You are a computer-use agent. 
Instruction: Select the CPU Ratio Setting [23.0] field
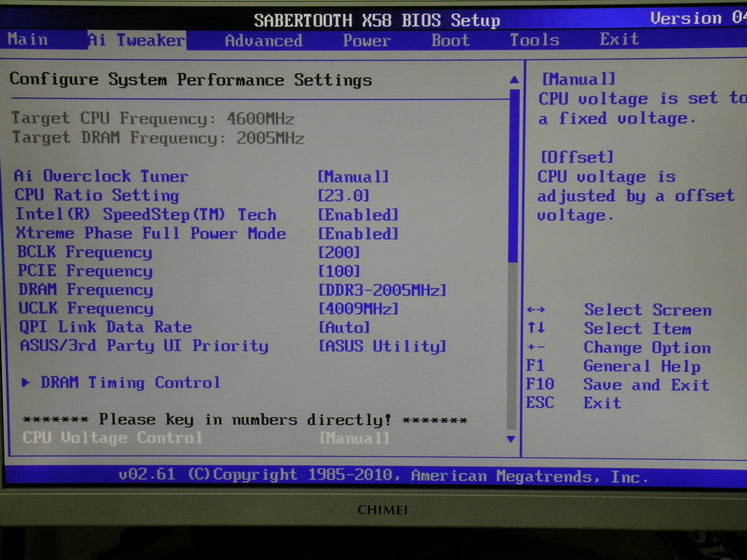tap(344, 195)
